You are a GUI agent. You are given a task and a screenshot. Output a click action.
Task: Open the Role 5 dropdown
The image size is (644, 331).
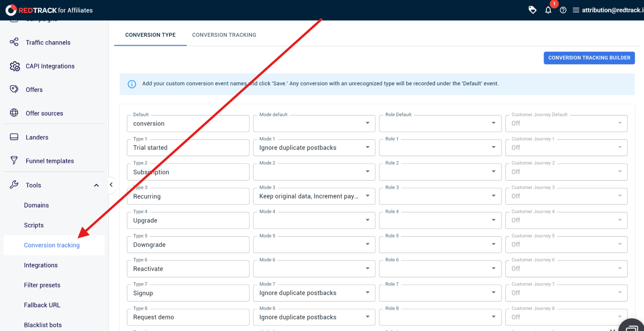click(440, 245)
